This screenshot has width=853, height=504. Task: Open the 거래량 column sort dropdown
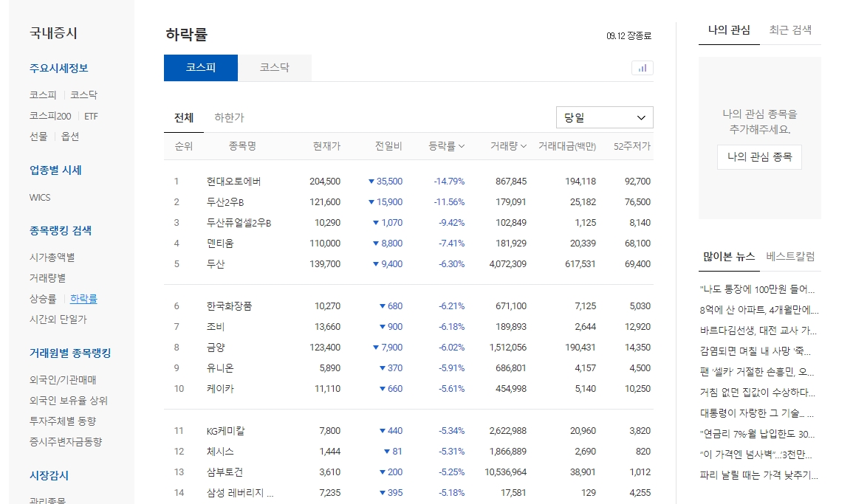[508, 146]
